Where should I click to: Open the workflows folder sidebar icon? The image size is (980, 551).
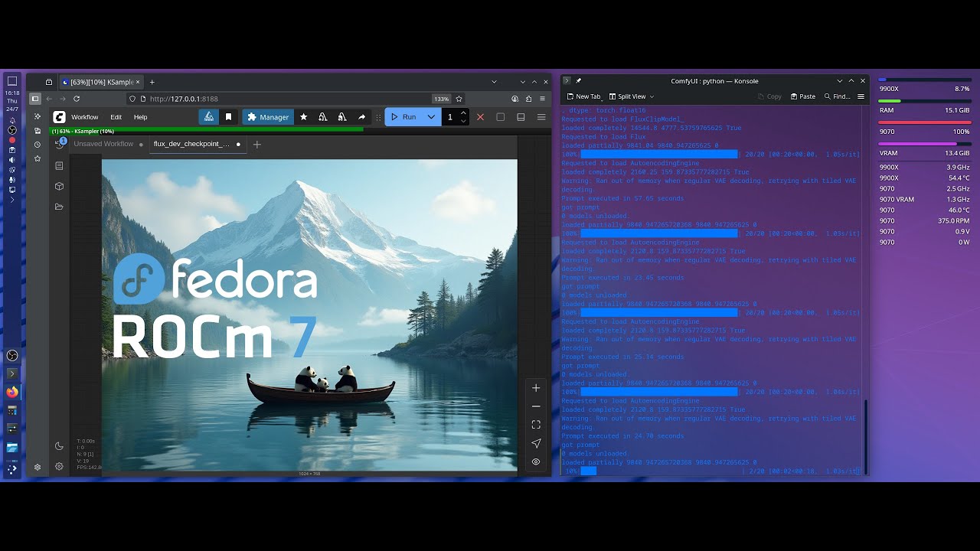tap(59, 207)
